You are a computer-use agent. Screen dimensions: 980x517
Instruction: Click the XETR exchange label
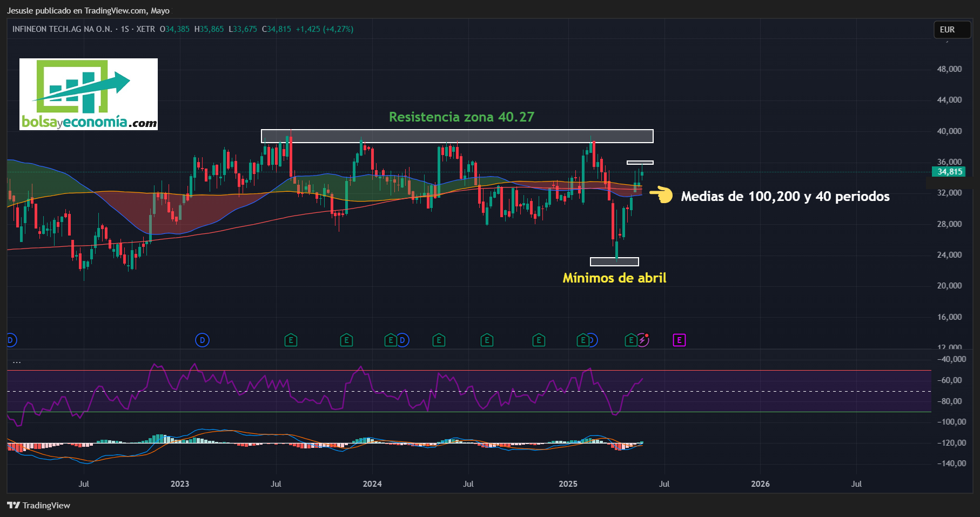click(145, 29)
